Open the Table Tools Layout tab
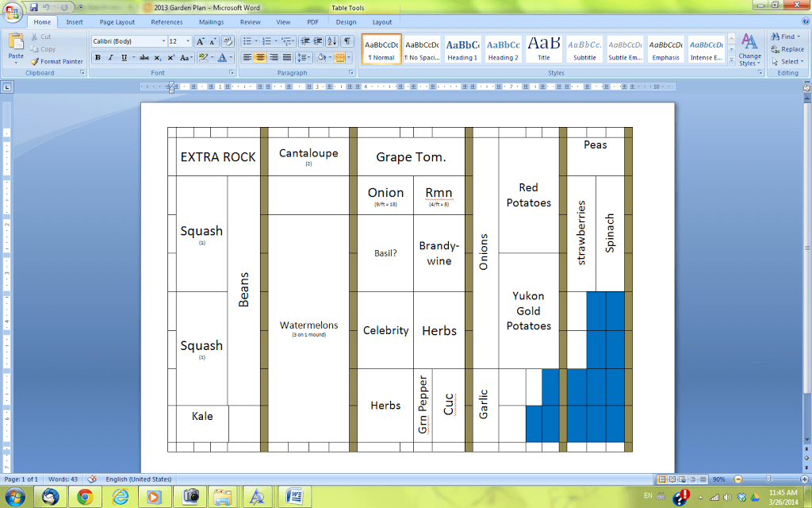This screenshot has height=508, width=812. (382, 22)
